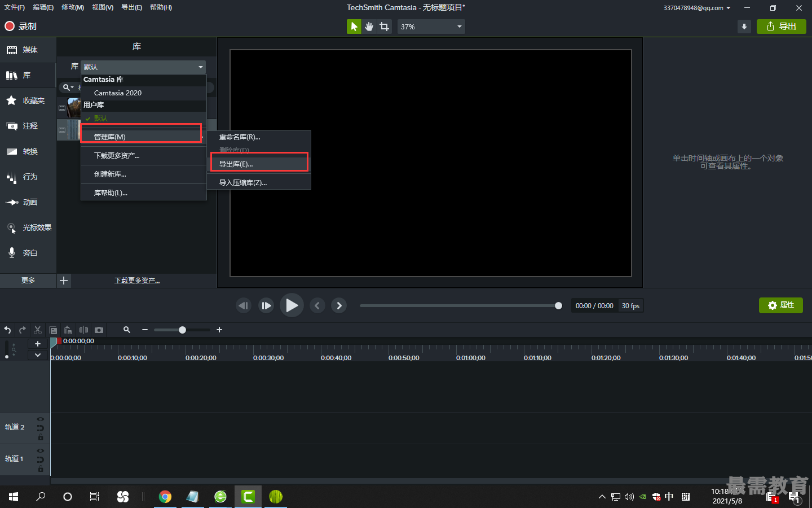Open the 37% canvas zoom dropdown
The height and width of the screenshot is (508, 812).
tap(431, 27)
